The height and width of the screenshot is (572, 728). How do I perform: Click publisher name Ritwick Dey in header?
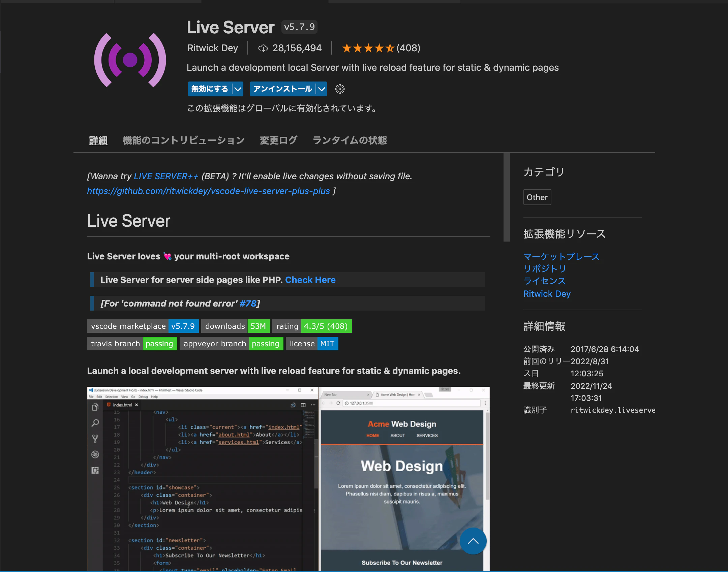(x=213, y=48)
